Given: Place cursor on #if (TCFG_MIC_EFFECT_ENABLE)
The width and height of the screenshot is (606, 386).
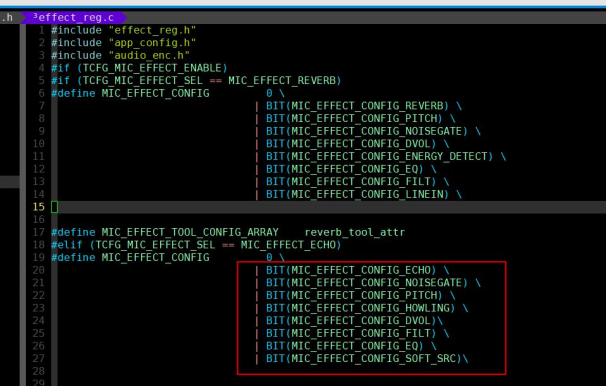Looking at the screenshot, I should pyautogui.click(x=139, y=68).
